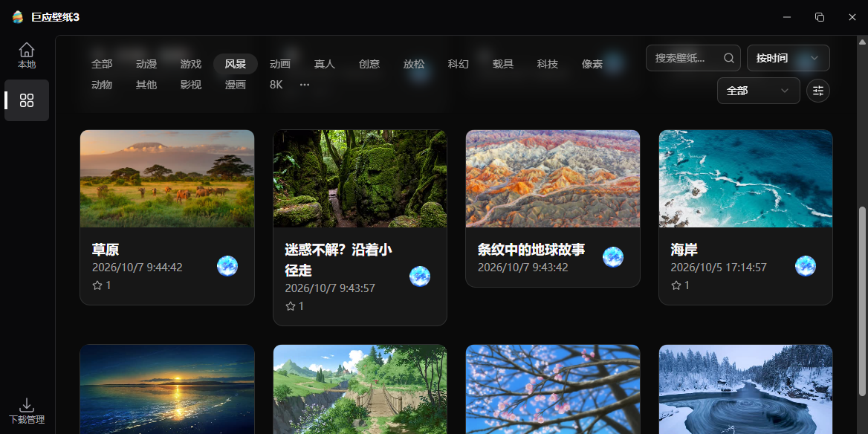Click the date 2026/10/7 9:44:42

[x=137, y=268]
